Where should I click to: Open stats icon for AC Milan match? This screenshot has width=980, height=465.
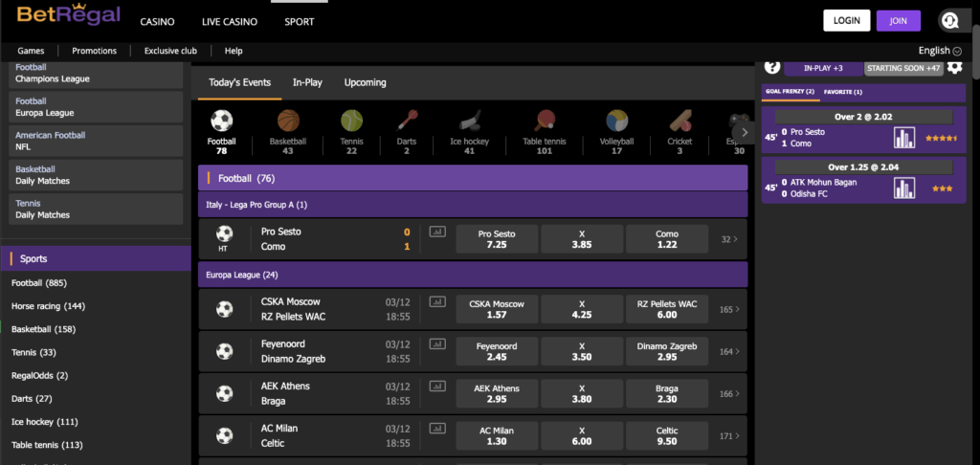click(x=437, y=428)
